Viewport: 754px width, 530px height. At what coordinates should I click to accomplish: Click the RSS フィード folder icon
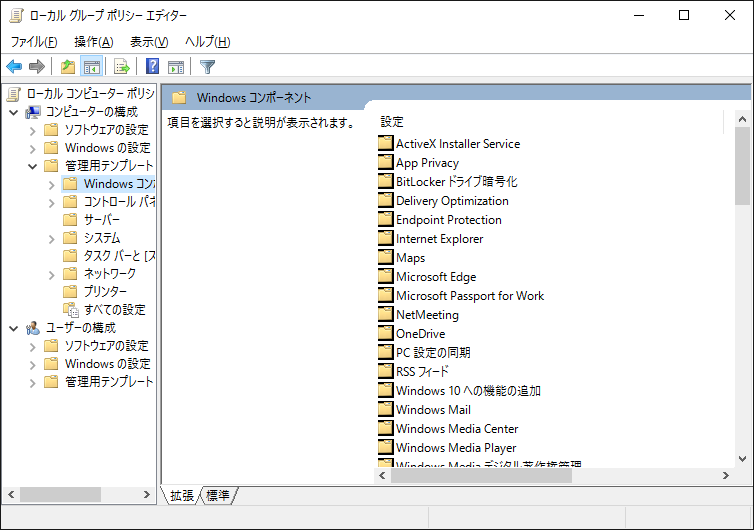[x=386, y=371]
